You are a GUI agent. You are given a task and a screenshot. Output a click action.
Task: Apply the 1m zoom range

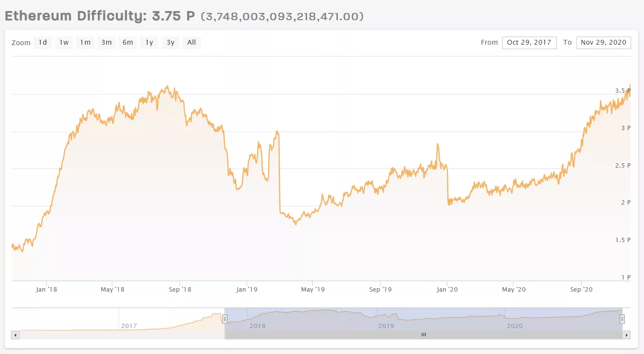(x=85, y=42)
